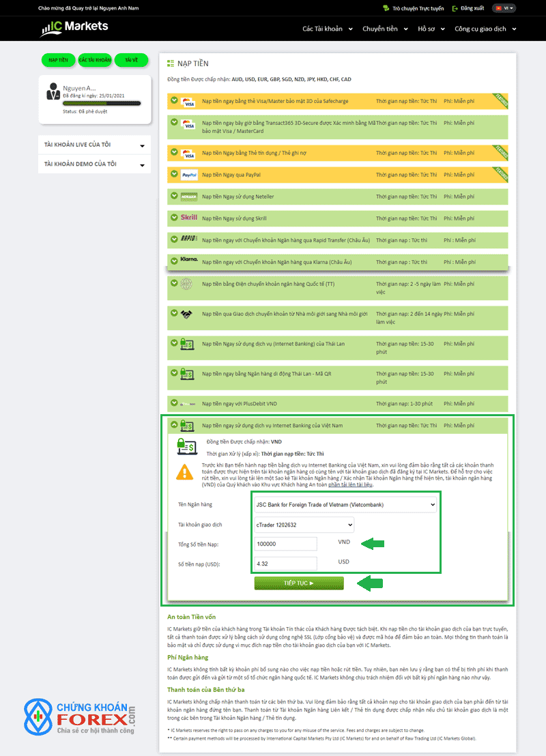Click the broker-to-broker handshake icon
This screenshot has height=756, width=546.
(x=187, y=315)
